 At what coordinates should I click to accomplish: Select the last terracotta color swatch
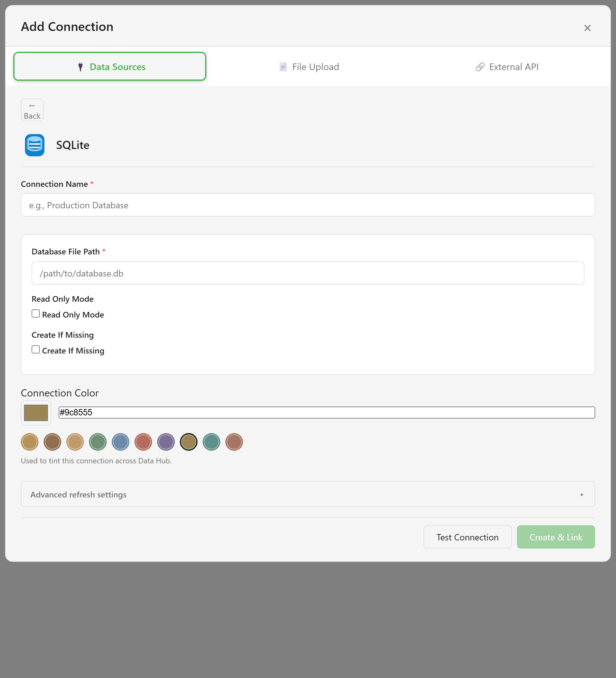[x=234, y=442]
